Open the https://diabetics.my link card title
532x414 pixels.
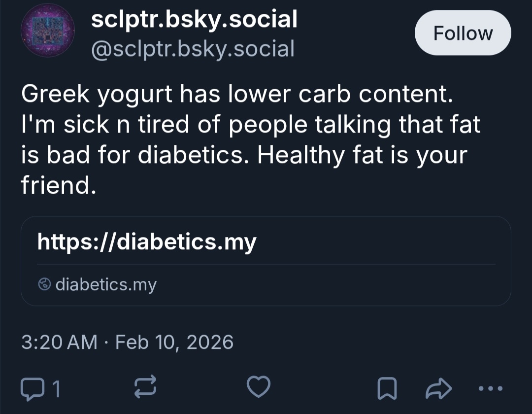click(x=147, y=241)
